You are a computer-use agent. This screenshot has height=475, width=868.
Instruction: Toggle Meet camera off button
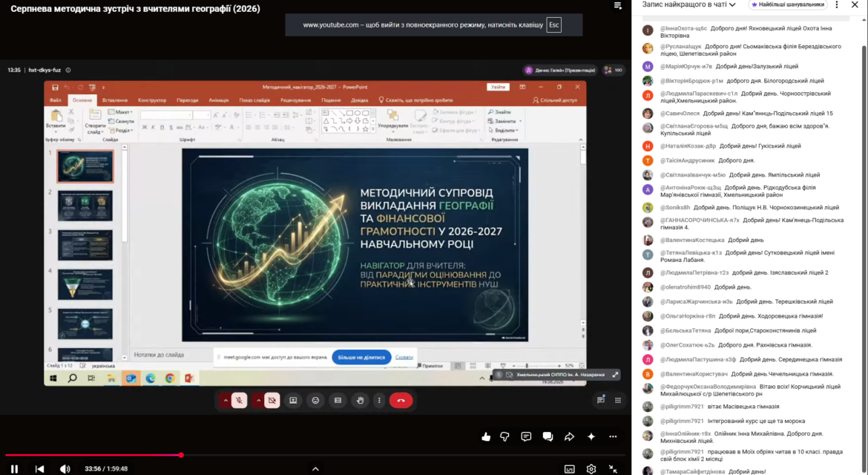pyautogui.click(x=272, y=400)
